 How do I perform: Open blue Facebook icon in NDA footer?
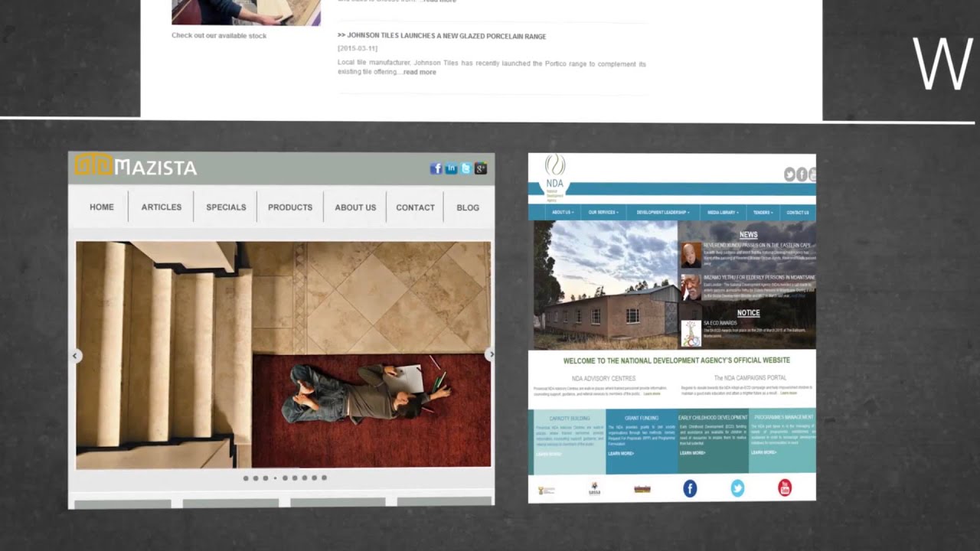click(x=690, y=488)
